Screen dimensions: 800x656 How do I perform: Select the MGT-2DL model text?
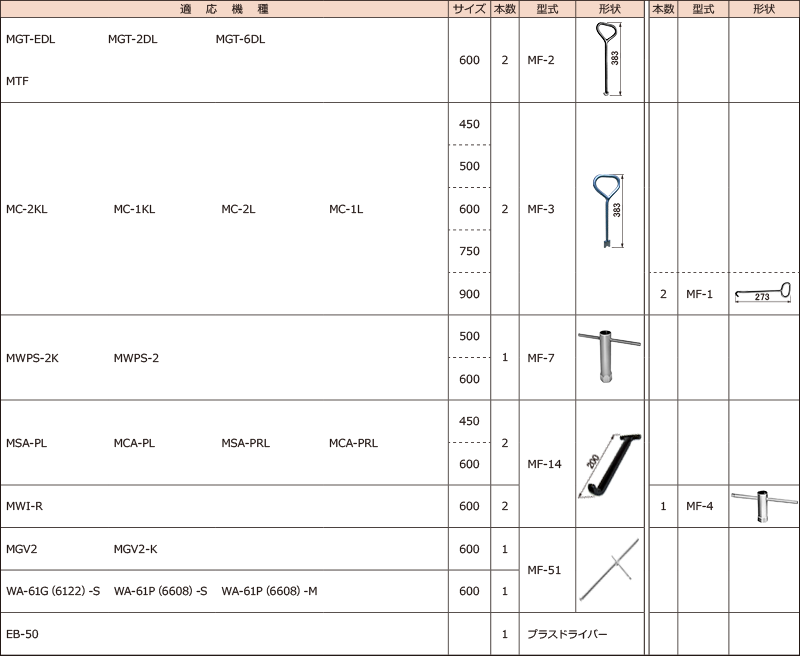[133, 39]
